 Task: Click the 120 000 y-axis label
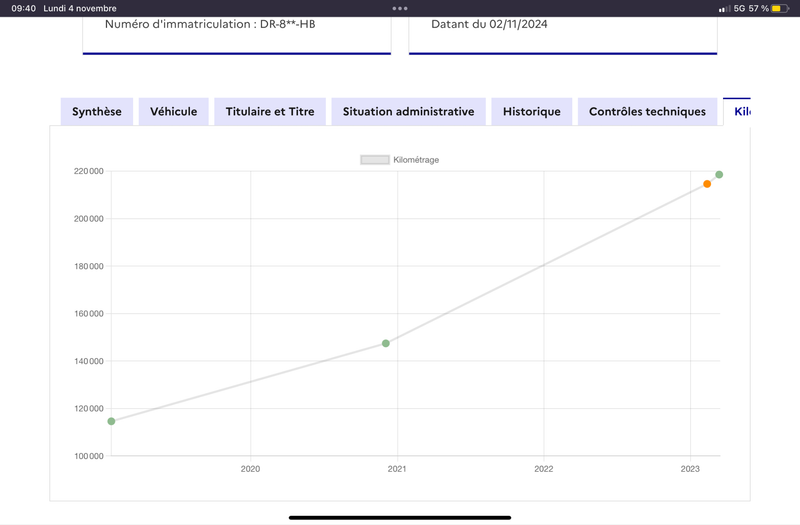click(89, 409)
